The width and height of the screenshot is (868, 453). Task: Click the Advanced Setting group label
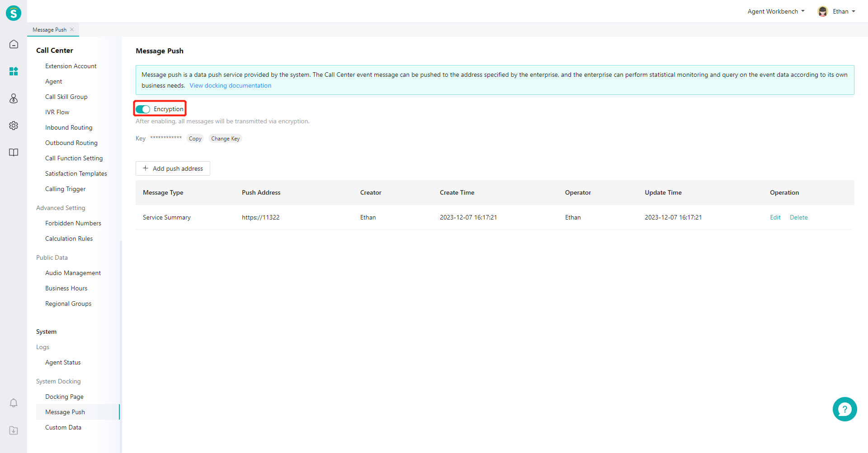61,208
